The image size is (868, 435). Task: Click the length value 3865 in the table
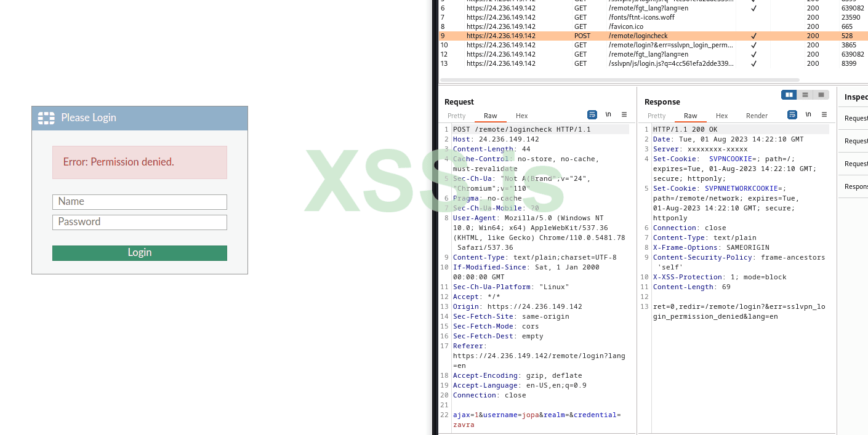tap(849, 45)
